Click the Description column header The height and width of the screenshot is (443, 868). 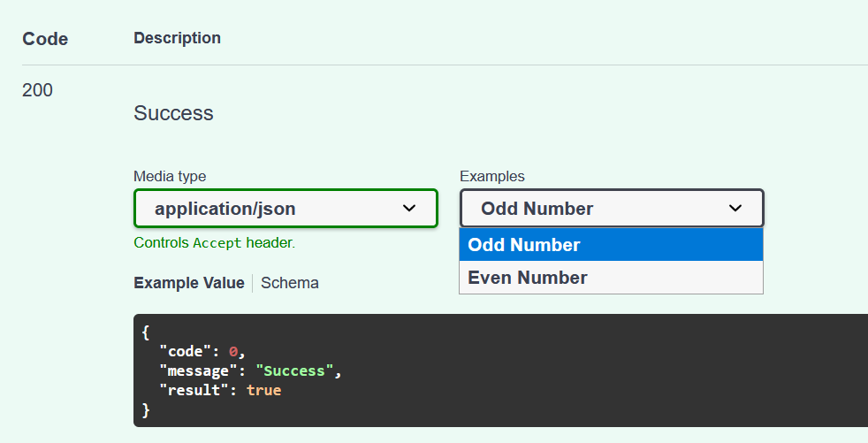tap(177, 38)
